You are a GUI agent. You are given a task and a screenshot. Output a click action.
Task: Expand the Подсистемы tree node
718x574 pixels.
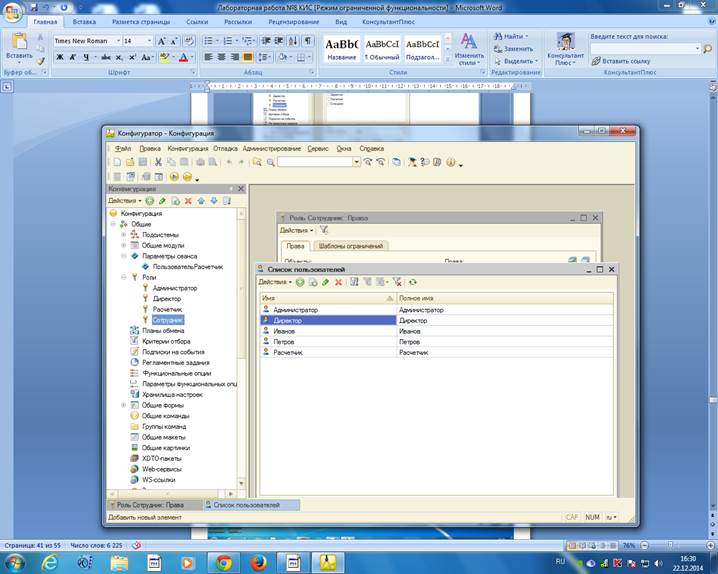(124, 234)
